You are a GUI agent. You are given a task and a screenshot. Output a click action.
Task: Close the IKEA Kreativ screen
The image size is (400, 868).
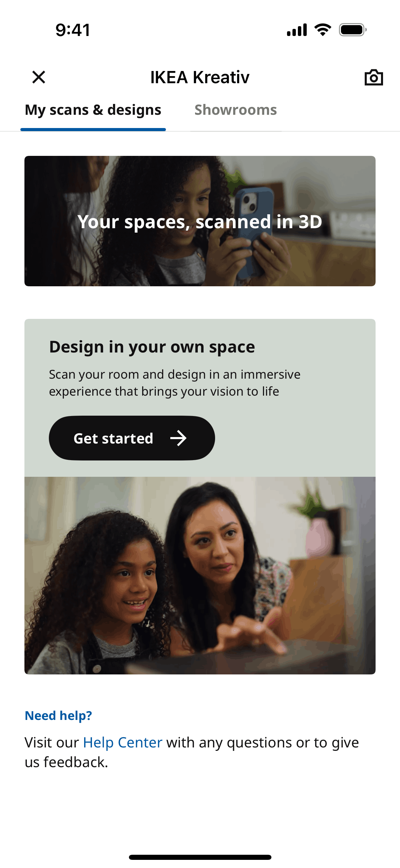tap(39, 77)
